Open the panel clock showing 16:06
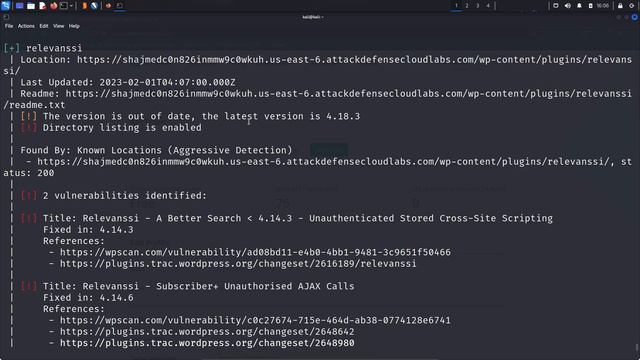This screenshot has height=360, width=640. click(602, 6)
